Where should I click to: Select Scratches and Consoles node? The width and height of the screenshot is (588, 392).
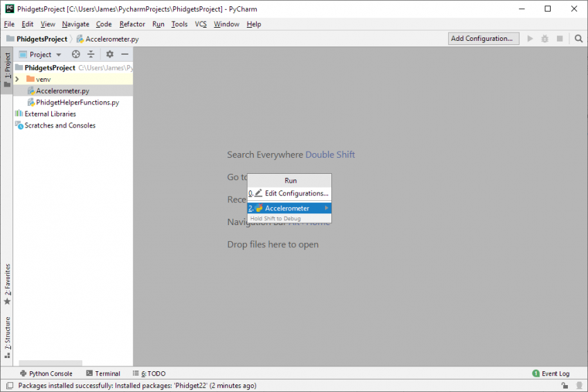click(x=73, y=125)
